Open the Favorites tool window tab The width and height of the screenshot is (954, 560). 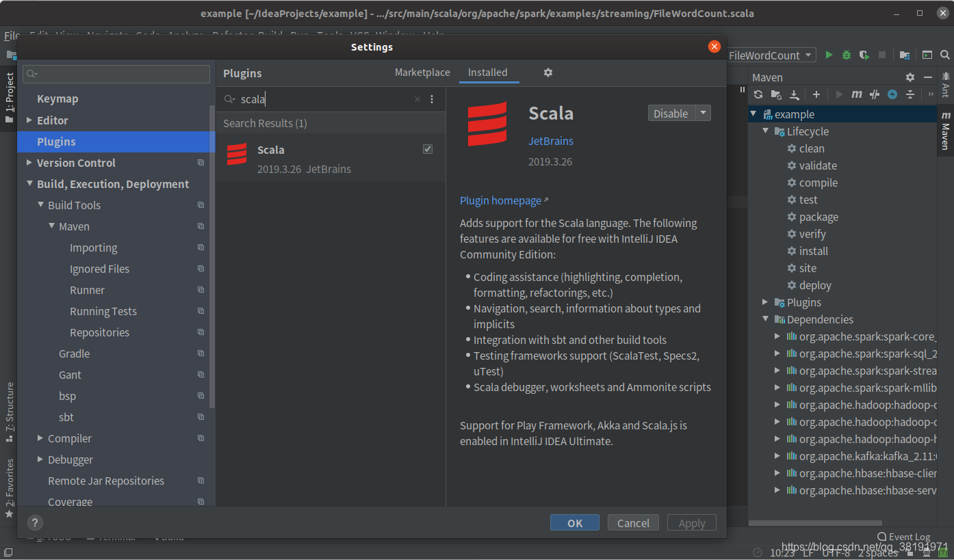point(9,488)
